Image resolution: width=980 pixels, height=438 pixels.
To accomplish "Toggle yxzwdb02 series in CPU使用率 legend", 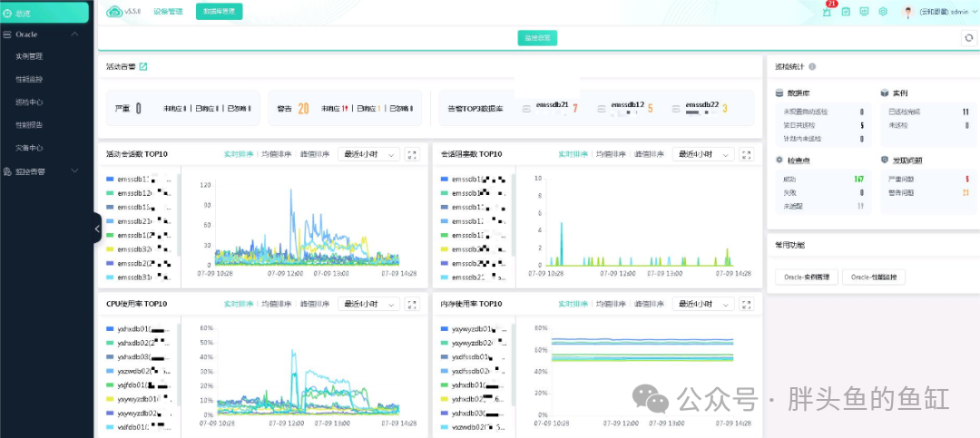I will [138, 371].
